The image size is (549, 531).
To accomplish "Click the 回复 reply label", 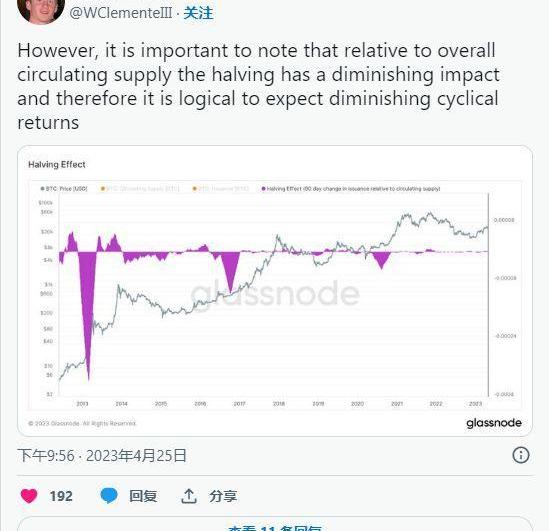I will pos(143,496).
